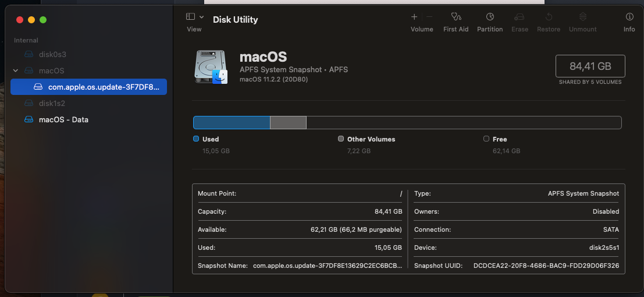
Task: Click the View toolbar label
Action: 194,29
